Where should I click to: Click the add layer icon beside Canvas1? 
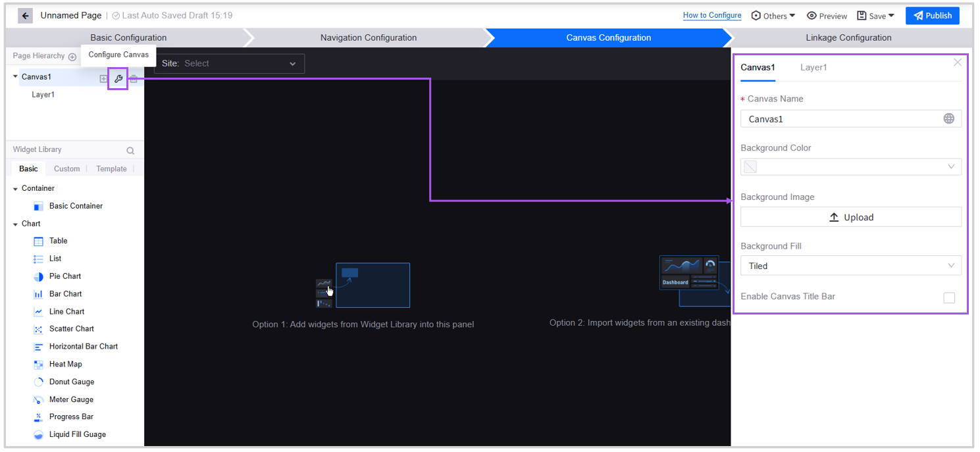[x=103, y=79]
